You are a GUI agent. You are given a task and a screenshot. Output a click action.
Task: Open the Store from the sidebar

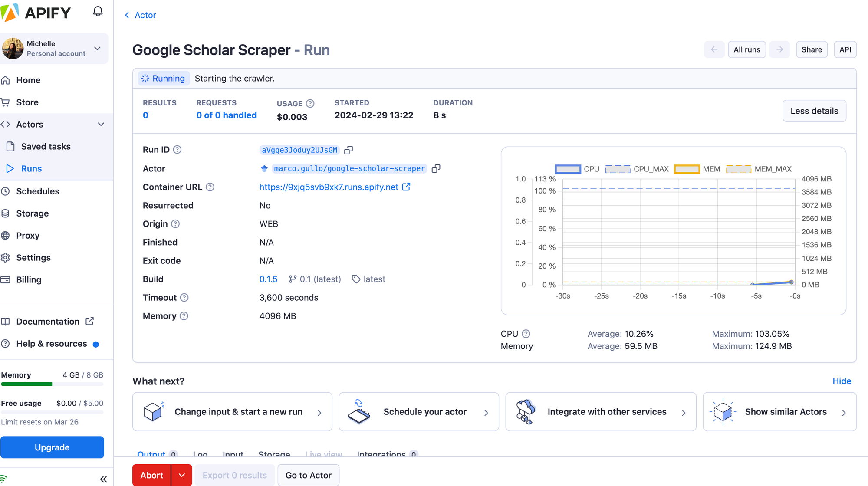tap(27, 102)
